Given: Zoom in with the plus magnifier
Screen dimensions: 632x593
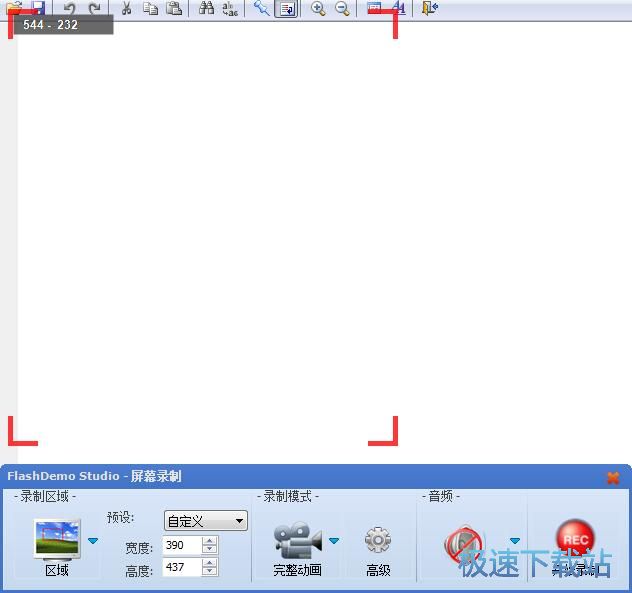Looking at the screenshot, I should coord(318,8).
